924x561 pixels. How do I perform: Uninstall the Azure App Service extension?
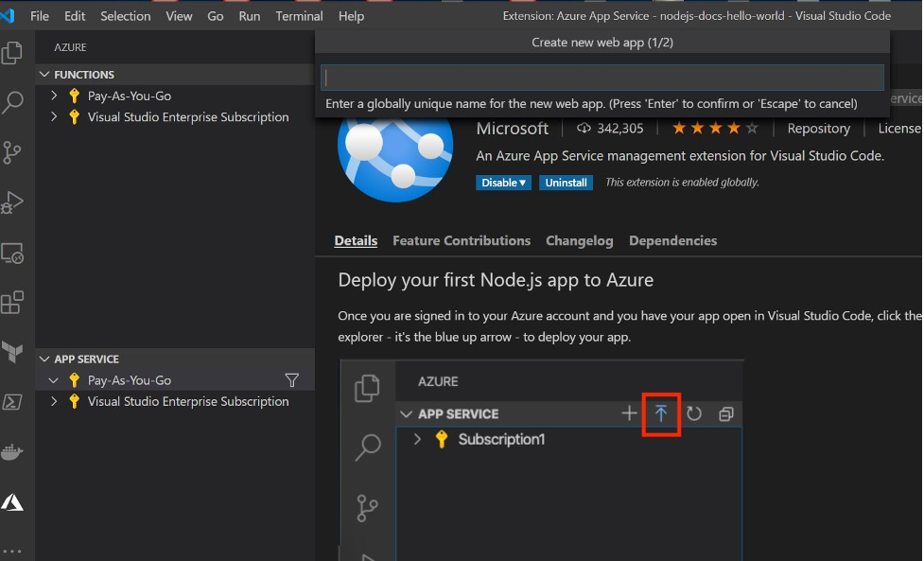click(x=566, y=183)
